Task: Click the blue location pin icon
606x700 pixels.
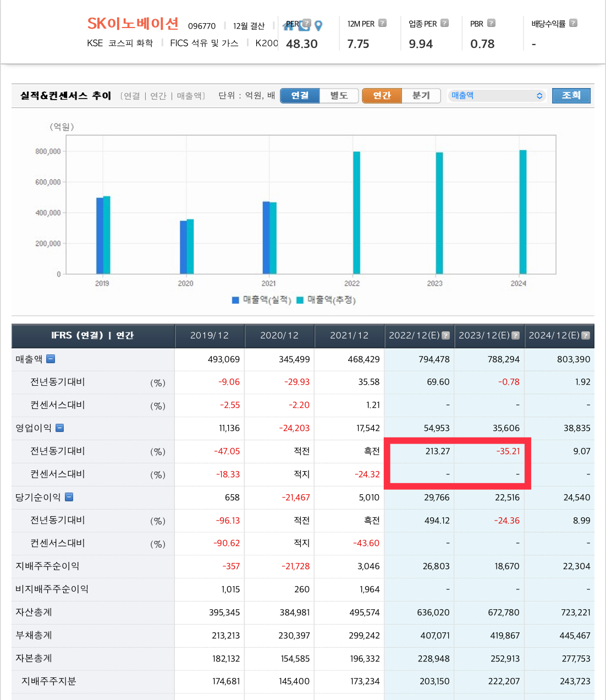Action: click(318, 25)
